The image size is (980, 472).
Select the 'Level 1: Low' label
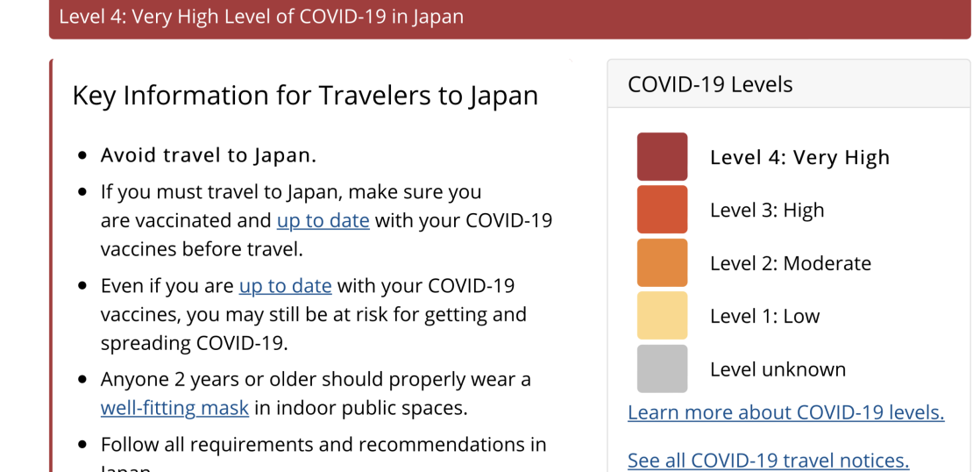[x=764, y=316]
